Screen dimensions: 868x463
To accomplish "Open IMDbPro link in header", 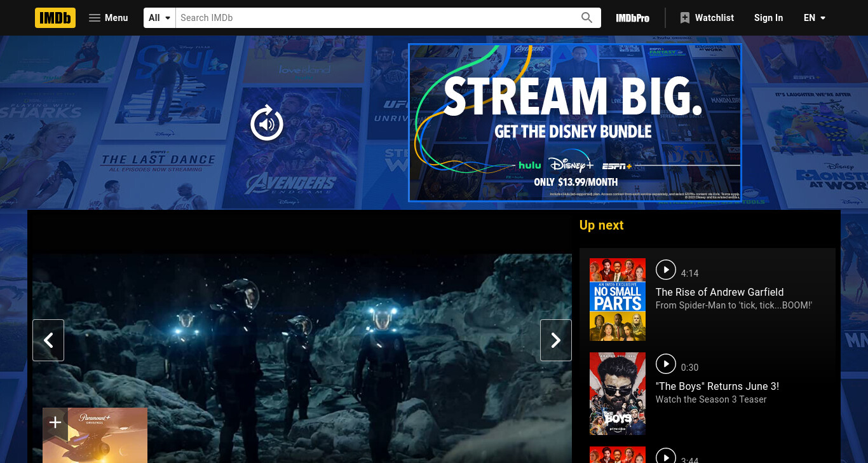I will (x=632, y=18).
